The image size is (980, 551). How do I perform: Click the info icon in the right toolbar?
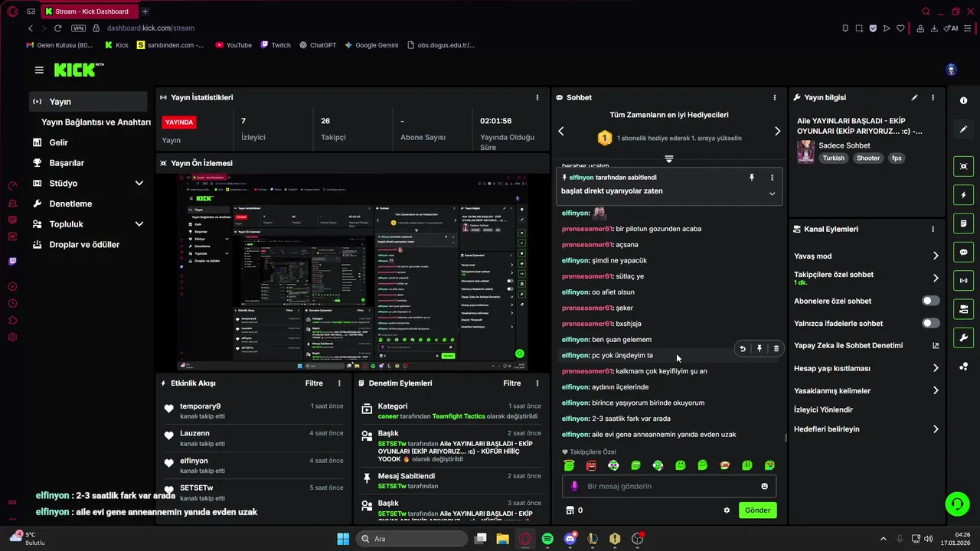click(963, 101)
